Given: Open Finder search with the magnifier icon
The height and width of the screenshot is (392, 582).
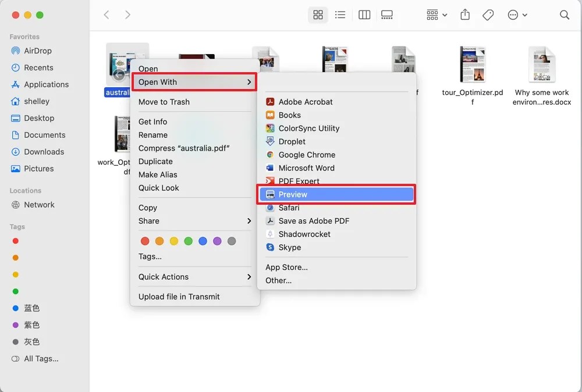Looking at the screenshot, I should tap(564, 15).
